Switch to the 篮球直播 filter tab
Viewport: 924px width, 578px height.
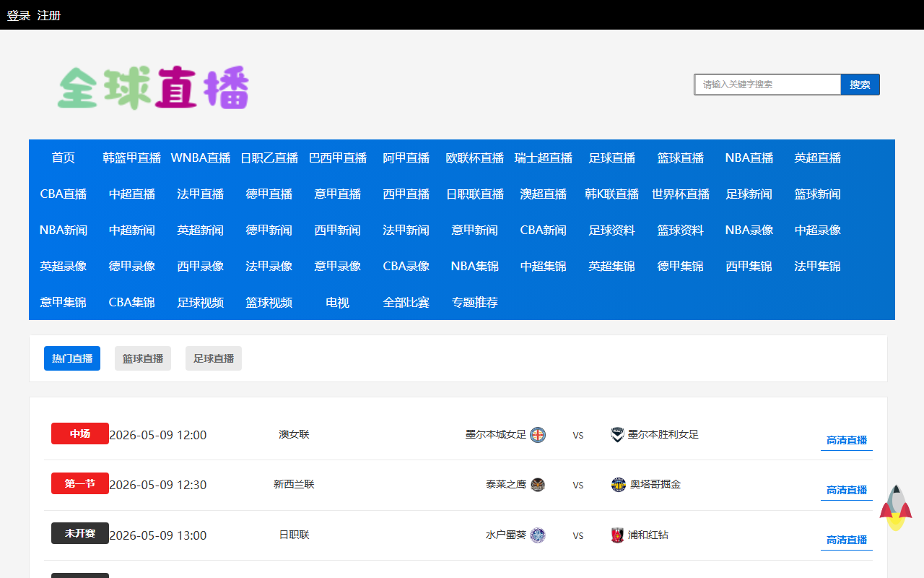pos(143,358)
